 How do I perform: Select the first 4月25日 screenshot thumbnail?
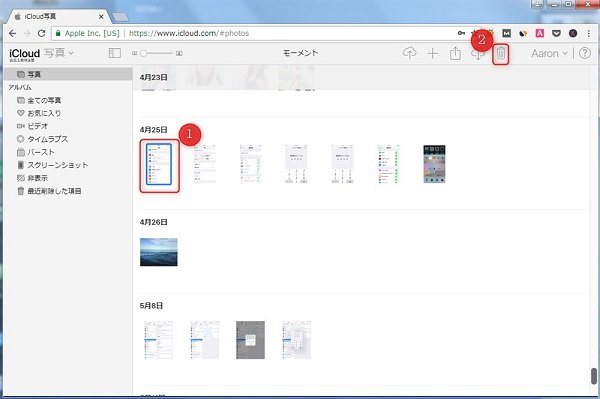(159, 164)
